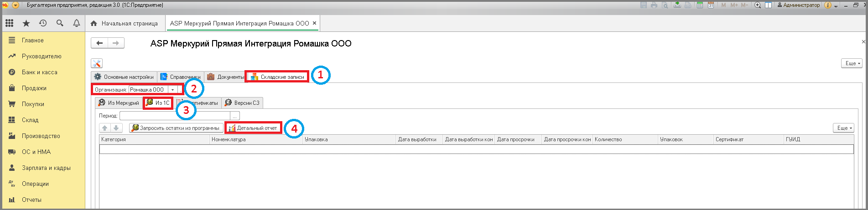Move row up arrow button
The width and height of the screenshot is (868, 210).
pyautogui.click(x=105, y=128)
